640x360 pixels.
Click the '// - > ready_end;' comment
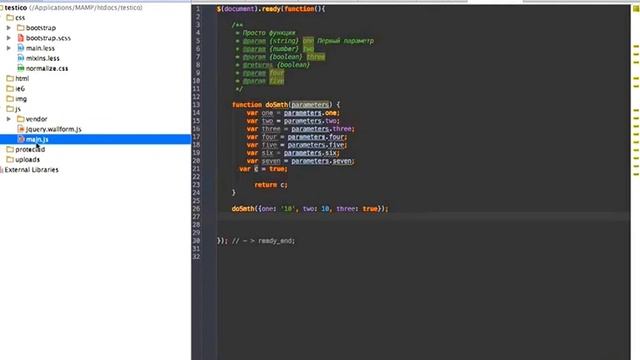click(263, 241)
